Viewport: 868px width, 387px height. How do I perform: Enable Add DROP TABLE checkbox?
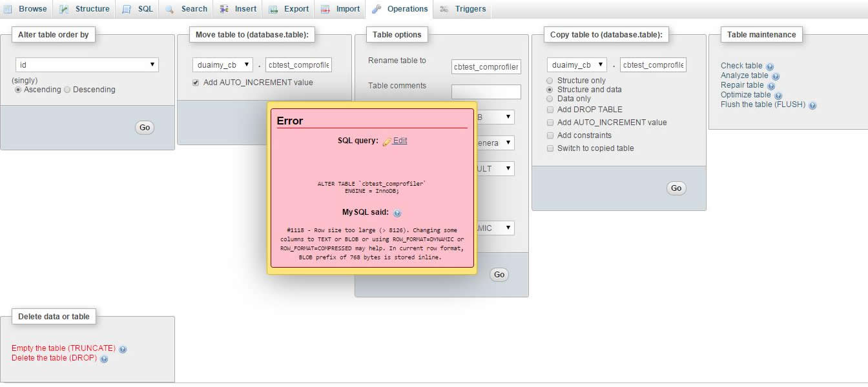pyautogui.click(x=550, y=110)
